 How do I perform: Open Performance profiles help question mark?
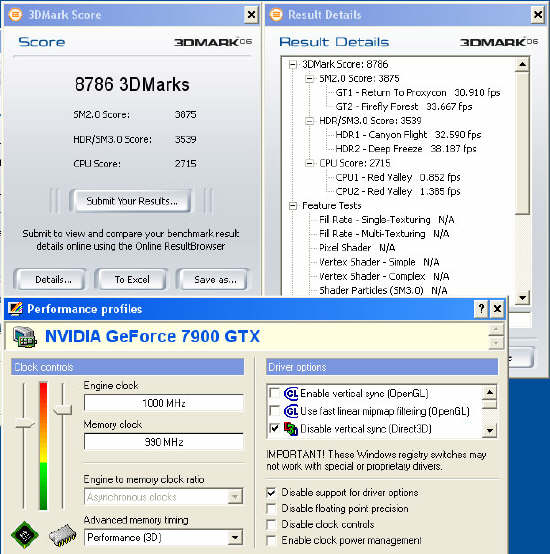point(481,309)
